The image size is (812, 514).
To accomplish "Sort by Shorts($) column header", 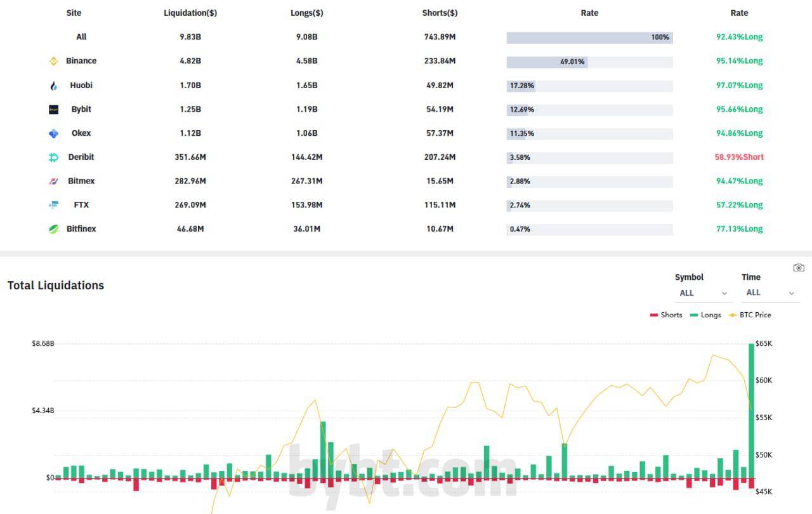I will (x=440, y=13).
